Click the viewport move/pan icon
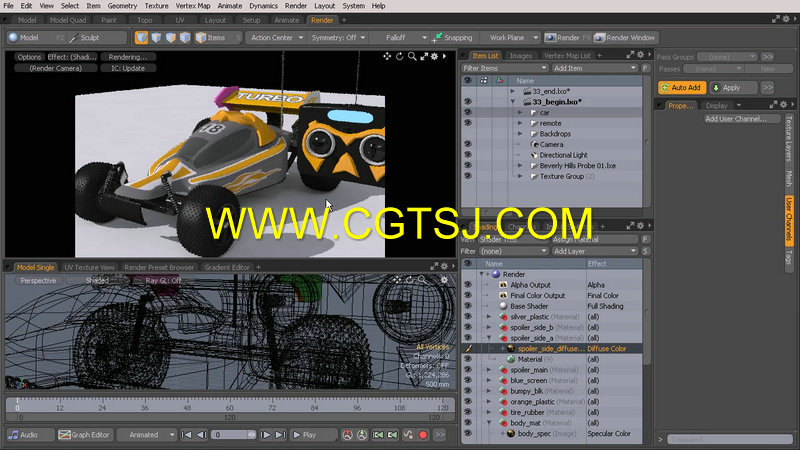The width and height of the screenshot is (800, 450). [387, 57]
